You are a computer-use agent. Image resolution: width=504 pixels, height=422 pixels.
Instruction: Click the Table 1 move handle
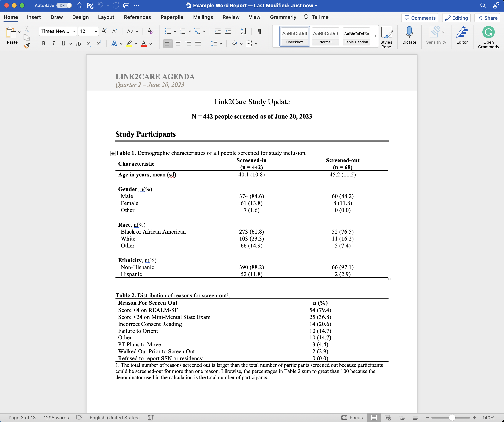tap(113, 153)
